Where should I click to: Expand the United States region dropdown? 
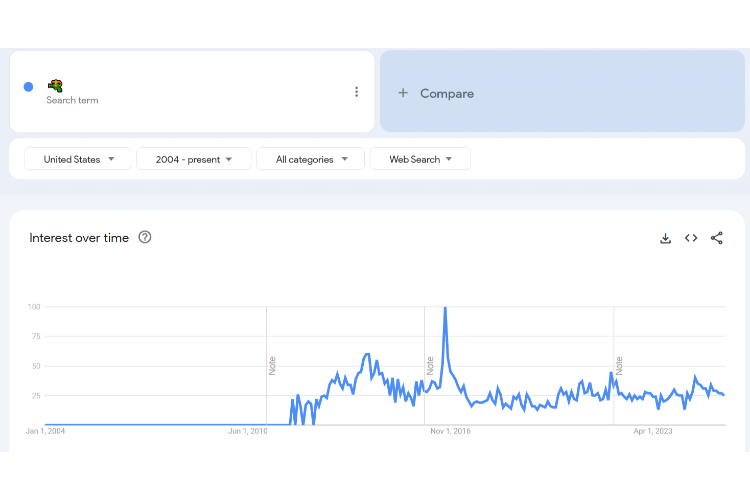pyautogui.click(x=78, y=159)
